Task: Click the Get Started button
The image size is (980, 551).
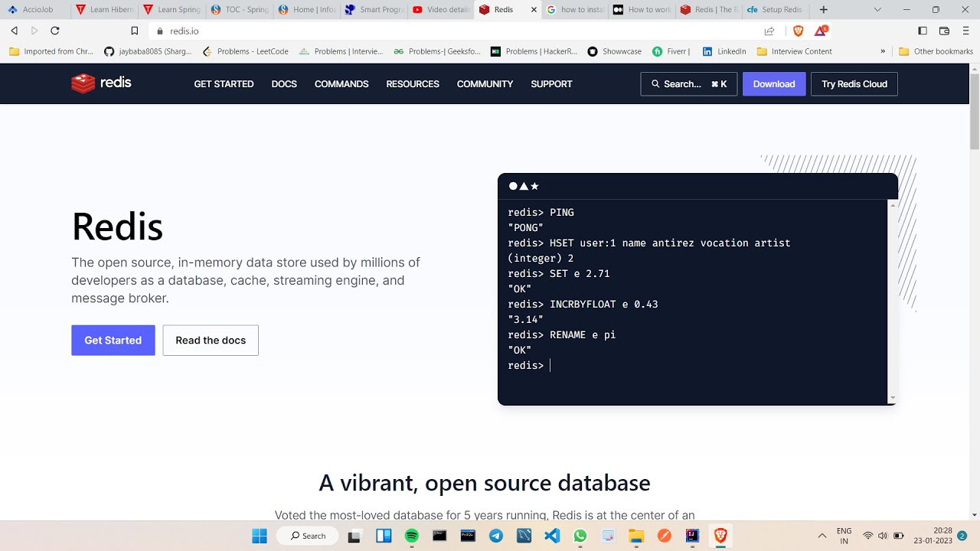Action: click(113, 341)
